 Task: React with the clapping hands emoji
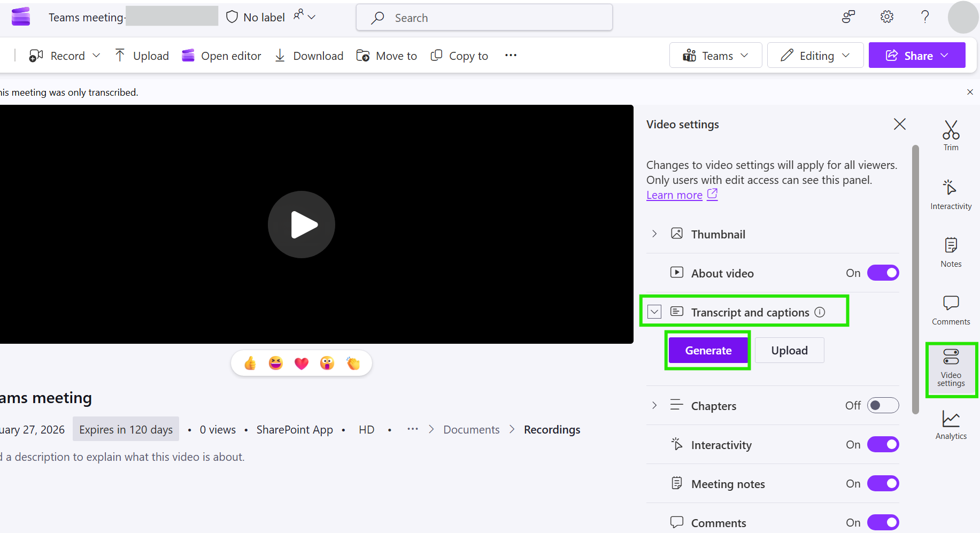point(353,364)
